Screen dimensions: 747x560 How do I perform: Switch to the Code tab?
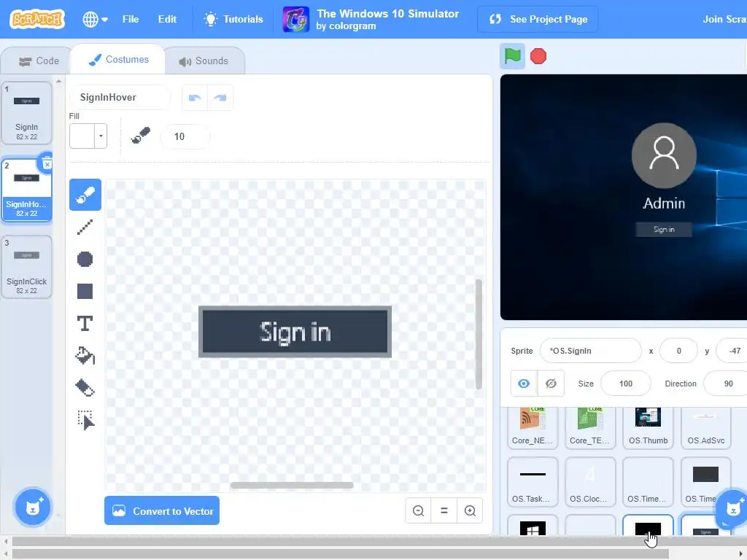point(38,61)
